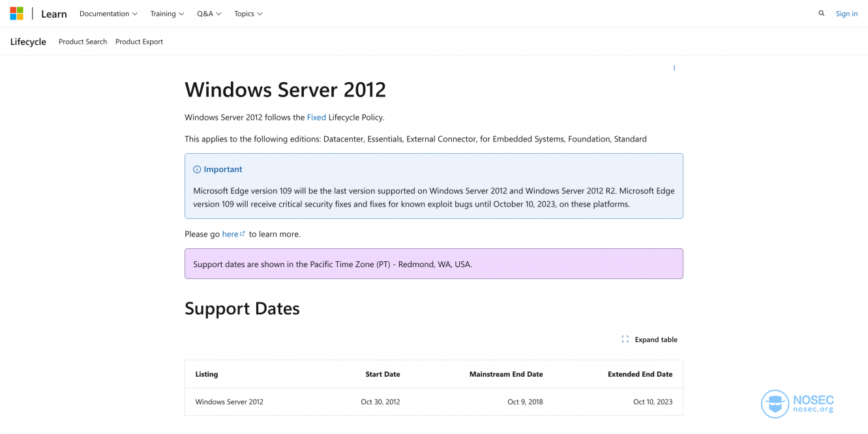This screenshot has width=868, height=434.
Task: Open the Q&A dropdown menu
Action: [209, 14]
